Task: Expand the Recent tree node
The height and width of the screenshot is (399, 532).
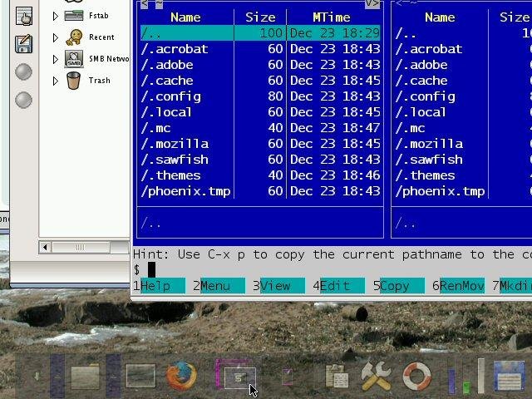Action: 56,37
